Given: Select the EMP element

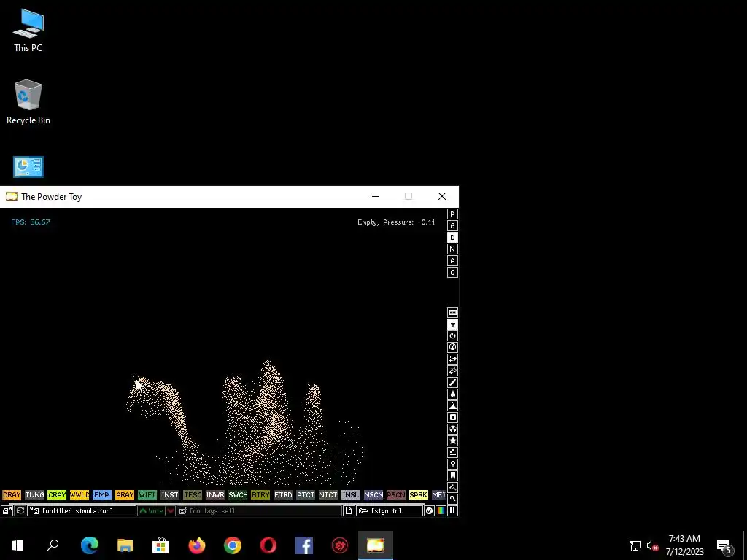Looking at the screenshot, I should click(102, 495).
